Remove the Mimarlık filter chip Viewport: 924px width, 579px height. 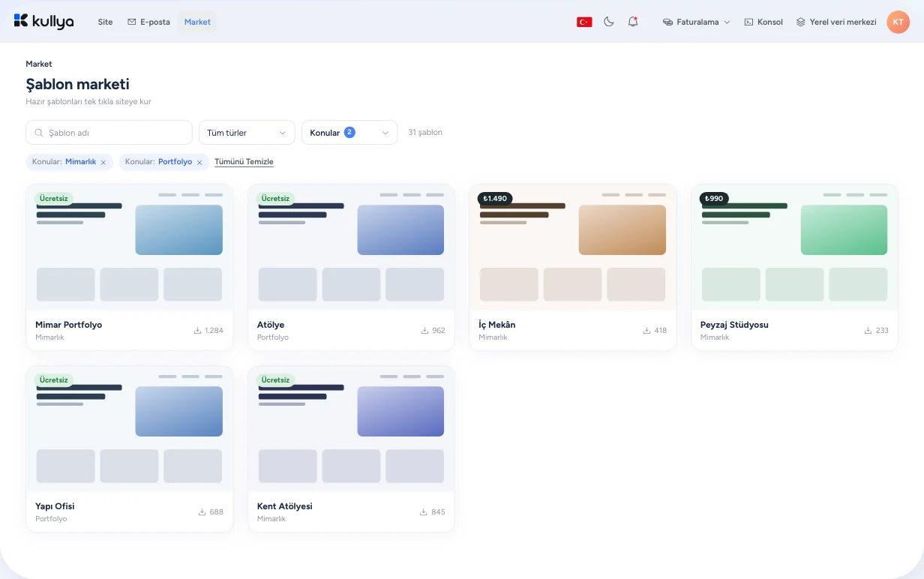click(x=103, y=162)
